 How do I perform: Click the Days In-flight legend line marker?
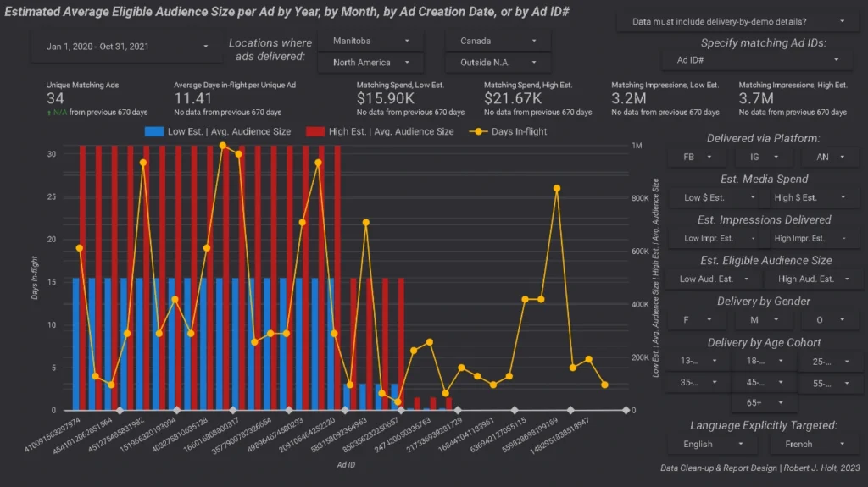tap(482, 131)
